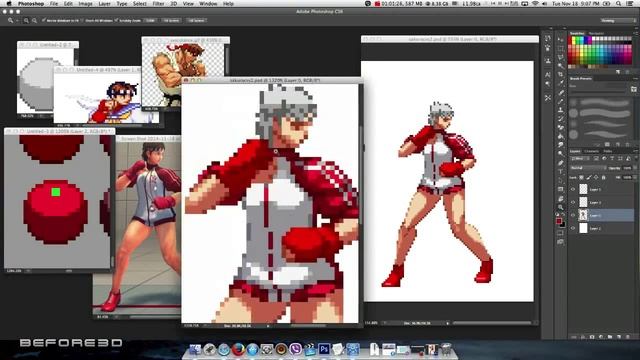Image resolution: width=640 pixels, height=360 pixels.
Task: Add a layer mask
Action: pos(592,337)
